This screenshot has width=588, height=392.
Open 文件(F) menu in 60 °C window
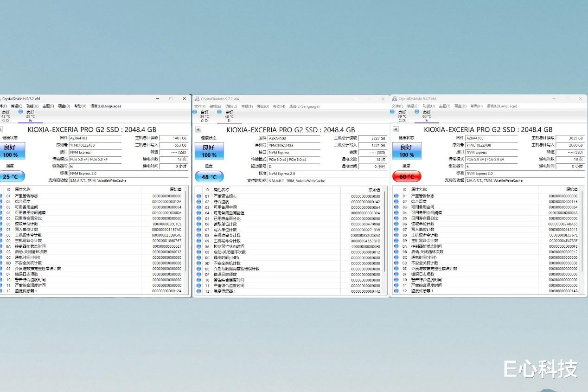397,106
